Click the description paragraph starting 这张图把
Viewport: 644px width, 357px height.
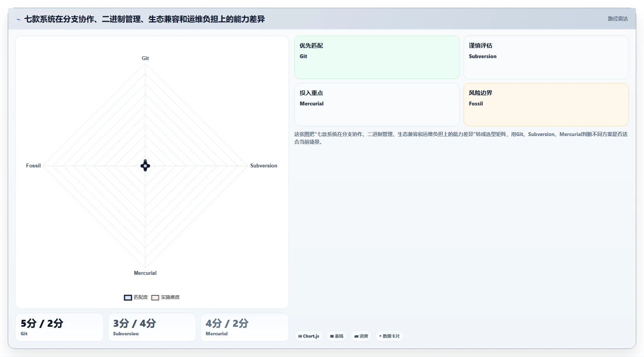[x=461, y=138]
